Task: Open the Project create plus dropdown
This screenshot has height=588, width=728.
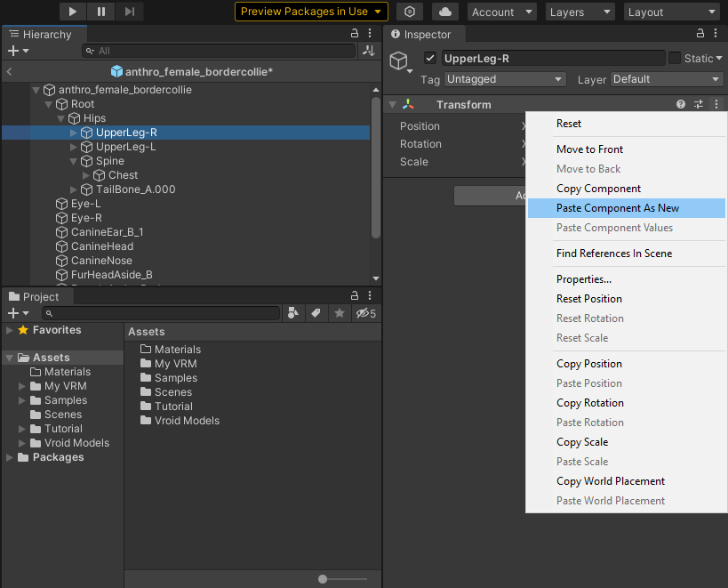Action: [18, 313]
